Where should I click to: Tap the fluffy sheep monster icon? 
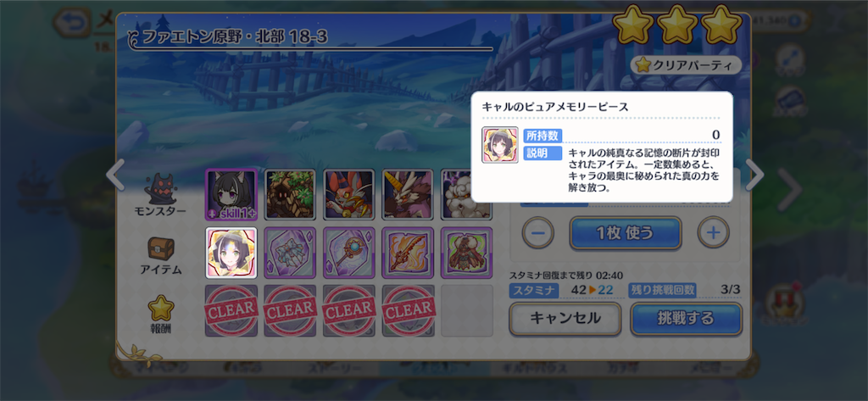pos(466,194)
